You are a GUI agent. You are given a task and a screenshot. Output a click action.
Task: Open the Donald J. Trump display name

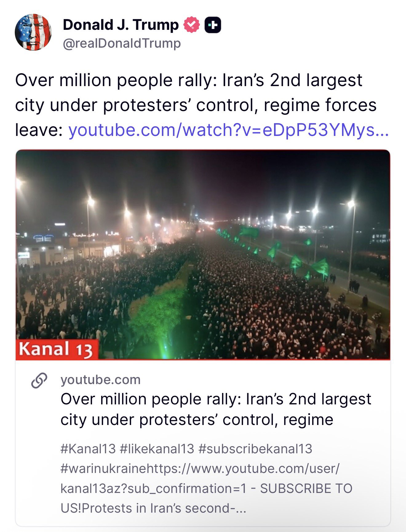coord(121,25)
